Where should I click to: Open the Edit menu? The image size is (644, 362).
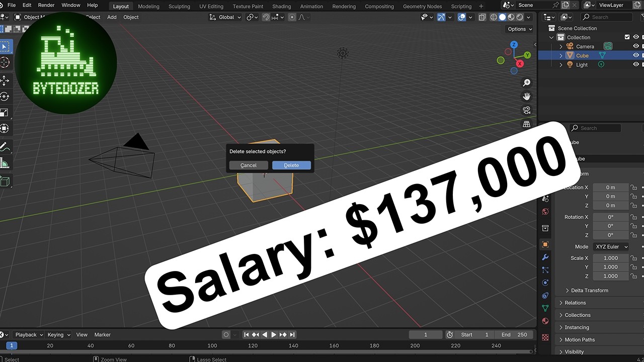tap(27, 5)
